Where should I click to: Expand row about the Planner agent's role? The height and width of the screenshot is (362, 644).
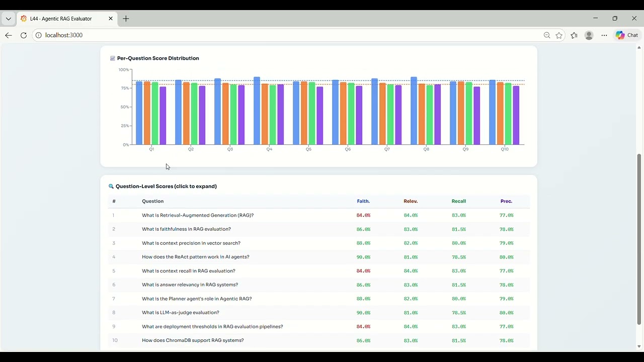point(319,299)
